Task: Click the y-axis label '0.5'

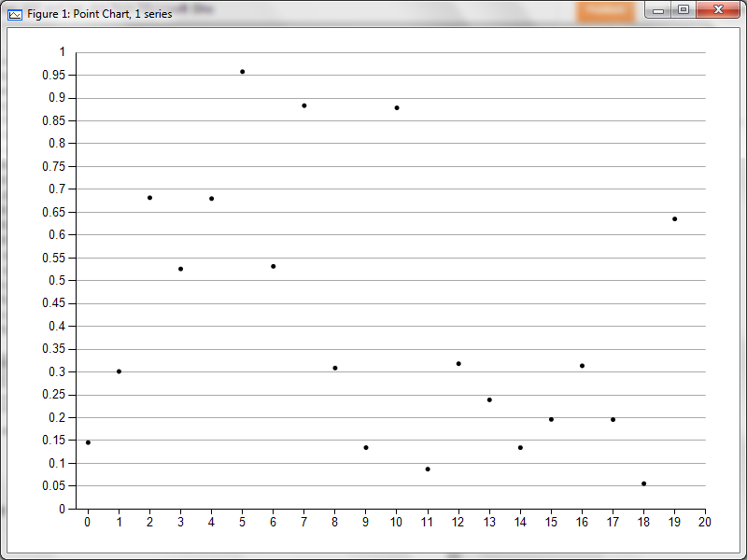Action: (57, 281)
